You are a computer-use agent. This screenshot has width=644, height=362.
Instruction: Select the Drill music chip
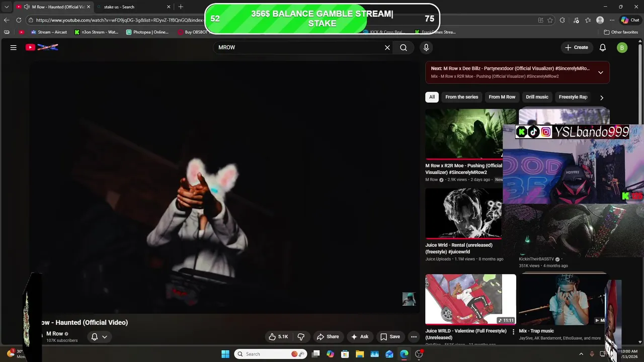(x=537, y=97)
